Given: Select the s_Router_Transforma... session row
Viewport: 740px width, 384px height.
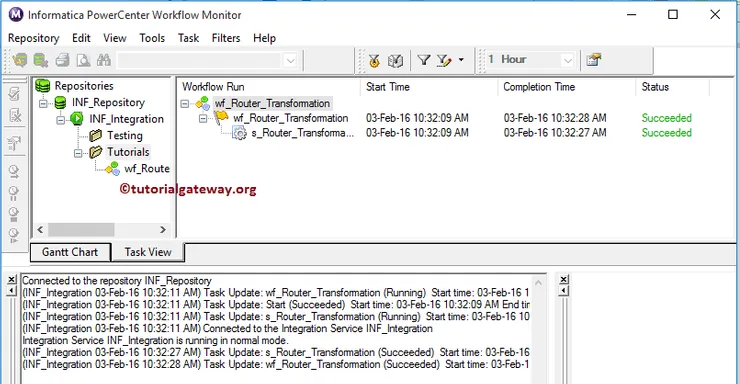Looking at the screenshot, I should 302,133.
